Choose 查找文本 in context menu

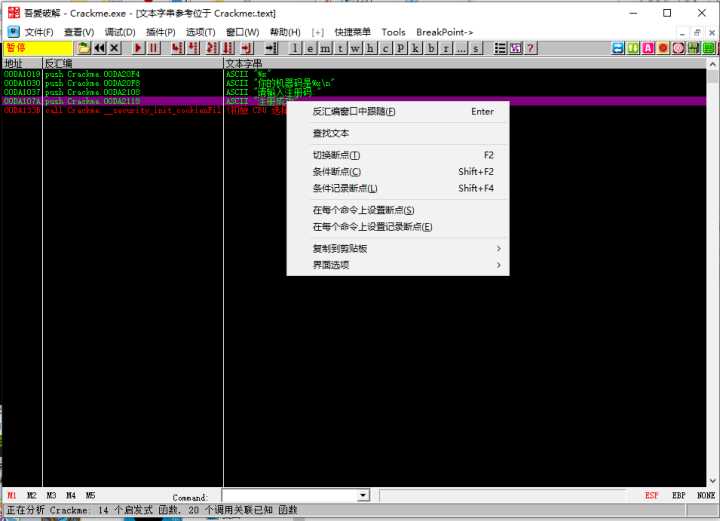(398, 134)
